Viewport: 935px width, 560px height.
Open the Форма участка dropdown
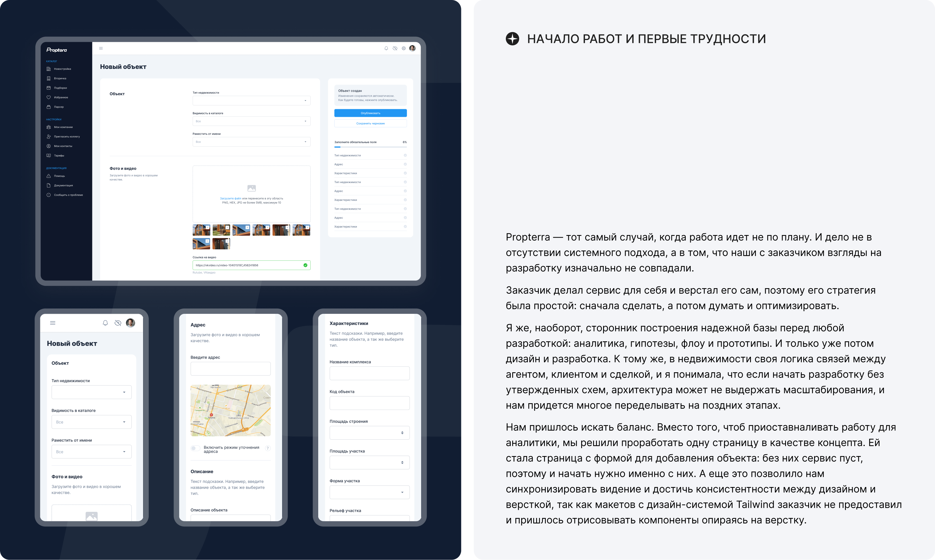coord(369,492)
